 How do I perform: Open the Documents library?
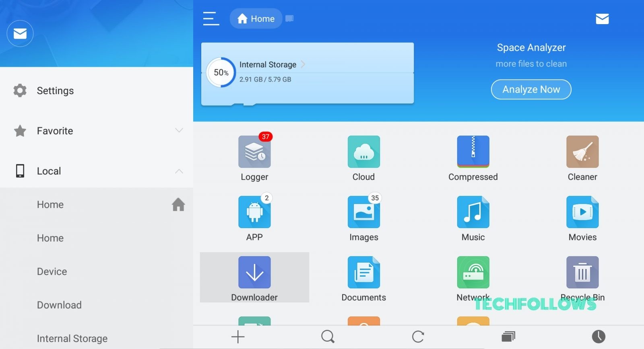(364, 272)
